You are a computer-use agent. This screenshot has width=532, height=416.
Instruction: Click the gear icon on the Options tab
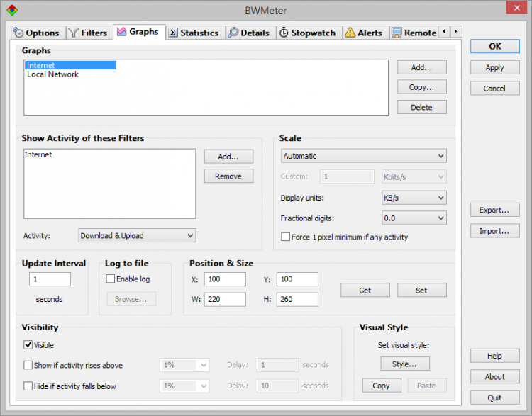pyautogui.click(x=18, y=33)
